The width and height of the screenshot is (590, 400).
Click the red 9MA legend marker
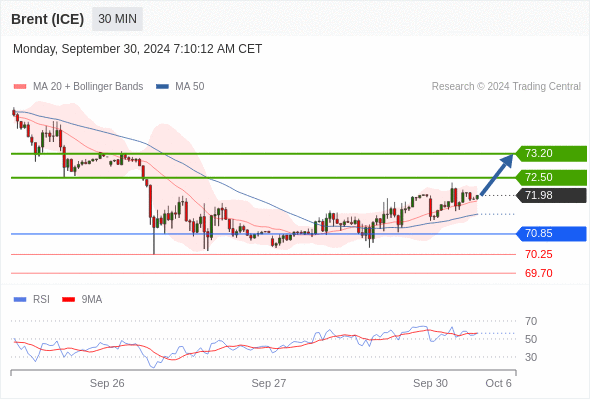(68, 300)
